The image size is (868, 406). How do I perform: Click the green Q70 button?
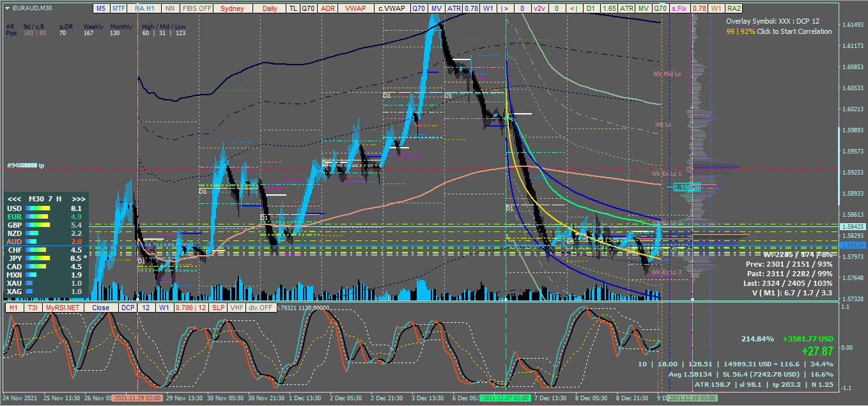[x=660, y=8]
